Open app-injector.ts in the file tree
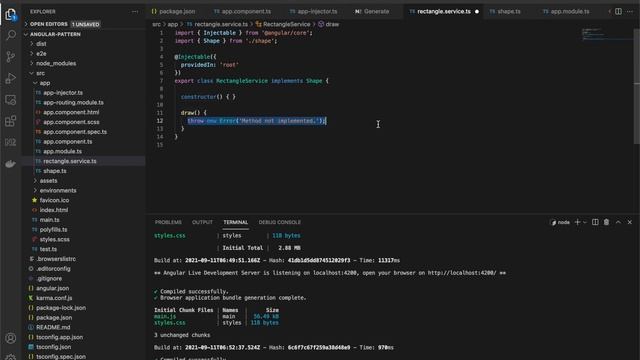The height and width of the screenshot is (360, 640). 63,93
